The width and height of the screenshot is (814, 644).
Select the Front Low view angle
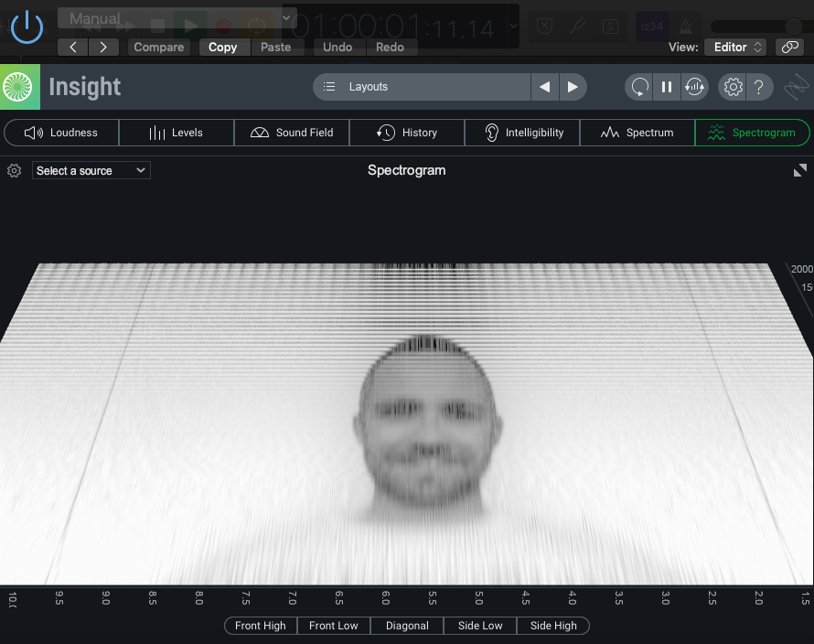coord(333,626)
